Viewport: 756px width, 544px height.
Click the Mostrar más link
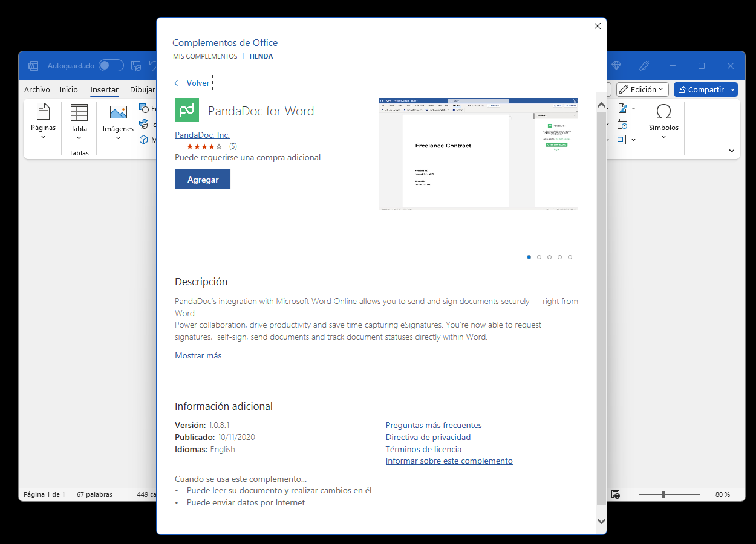point(198,355)
